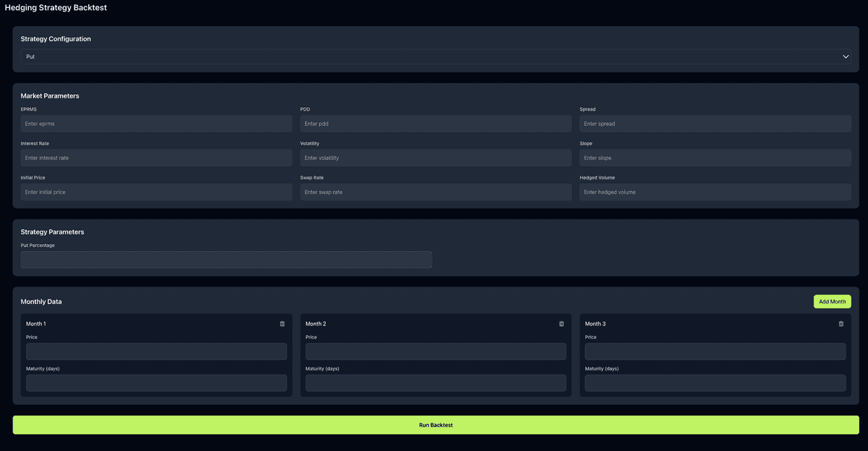
Task: Focus the Hedged Volume field
Action: pyautogui.click(x=715, y=192)
